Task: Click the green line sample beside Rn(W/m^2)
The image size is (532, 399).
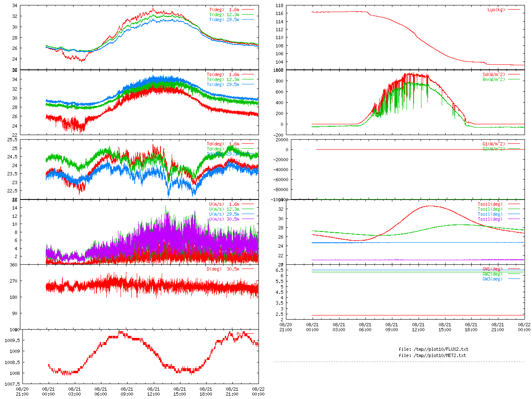Action: 514,79
